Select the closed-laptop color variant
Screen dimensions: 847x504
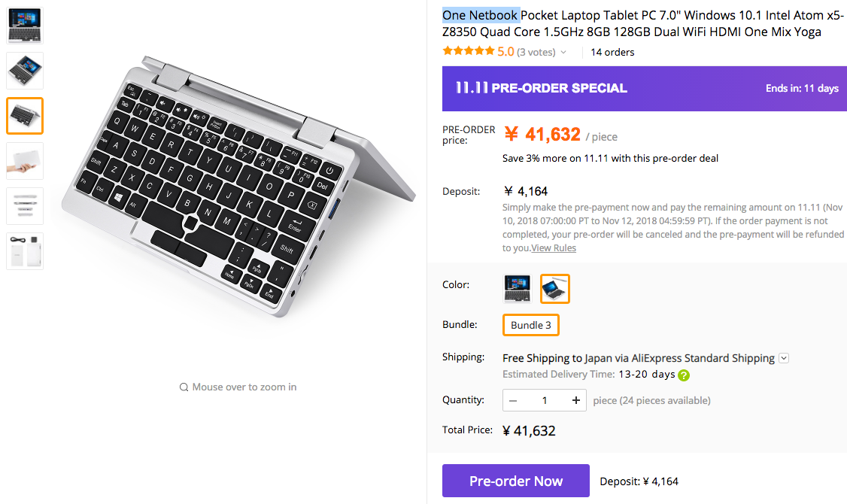point(554,288)
